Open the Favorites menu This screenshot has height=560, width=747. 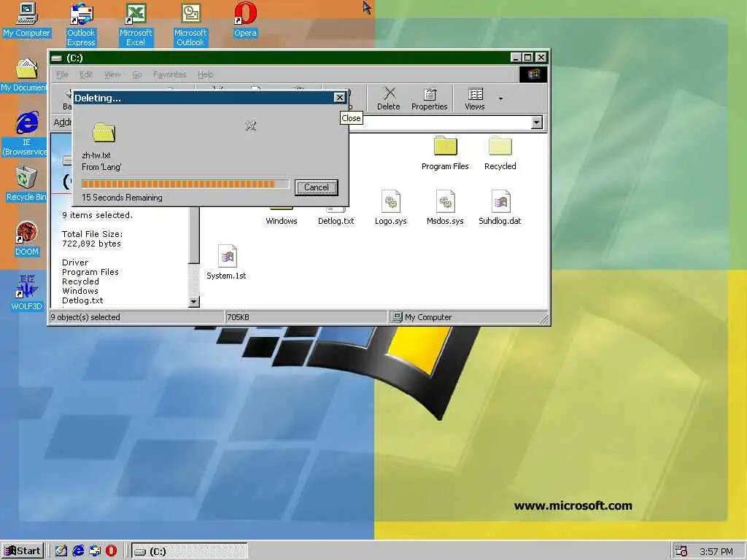[x=169, y=74]
